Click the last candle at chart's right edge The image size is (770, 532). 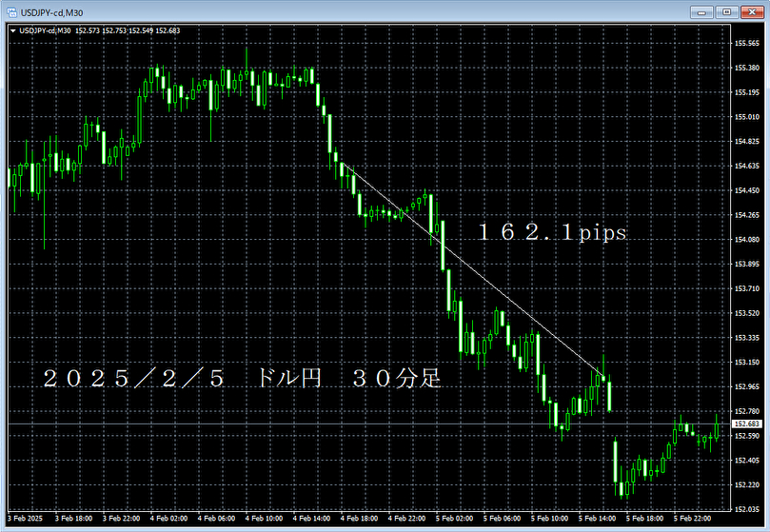(717, 425)
